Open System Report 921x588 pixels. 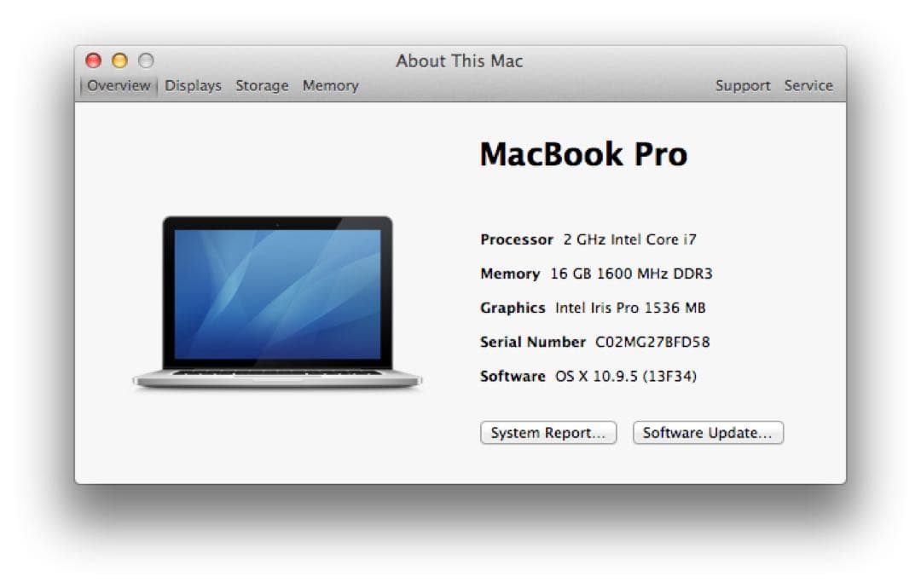pyautogui.click(x=548, y=433)
